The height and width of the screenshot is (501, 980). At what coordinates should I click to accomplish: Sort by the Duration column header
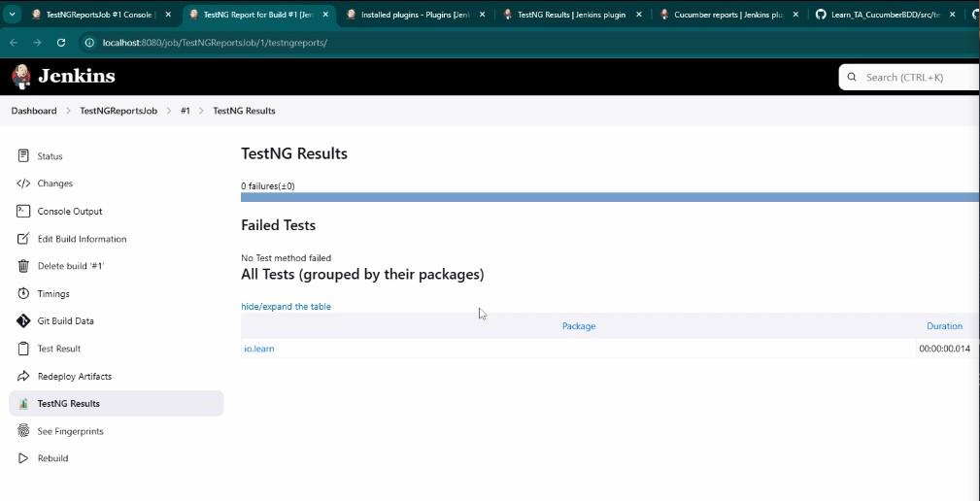(x=944, y=326)
